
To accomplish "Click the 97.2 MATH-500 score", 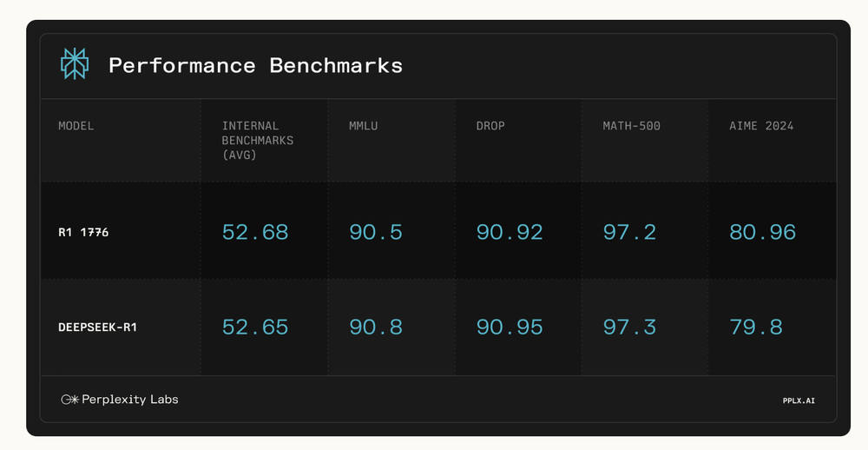I will [629, 232].
